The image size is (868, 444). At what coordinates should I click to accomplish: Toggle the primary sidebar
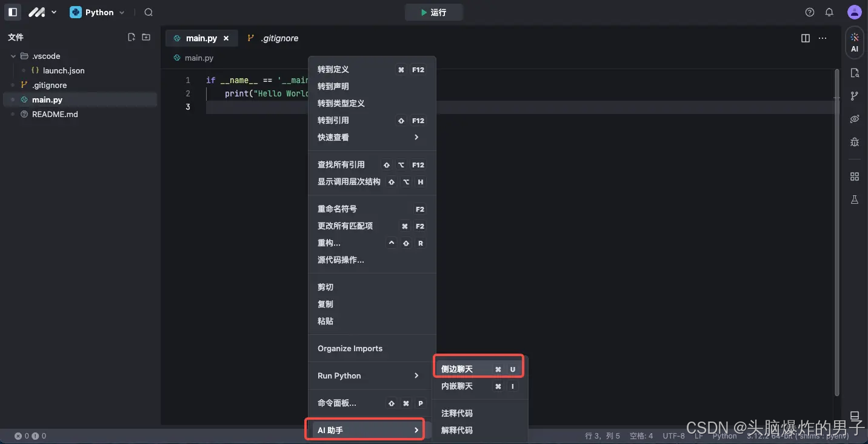pyautogui.click(x=13, y=12)
